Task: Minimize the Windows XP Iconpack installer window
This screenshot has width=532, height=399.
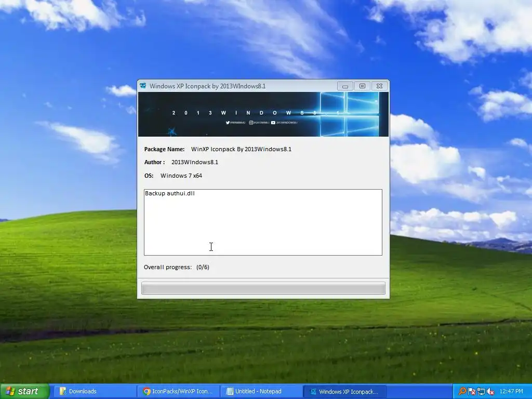Action: point(345,86)
